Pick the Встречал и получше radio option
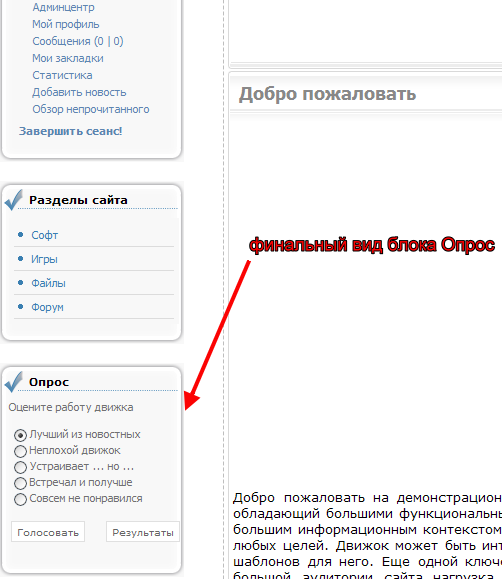This screenshot has width=502, height=579. click(20, 483)
